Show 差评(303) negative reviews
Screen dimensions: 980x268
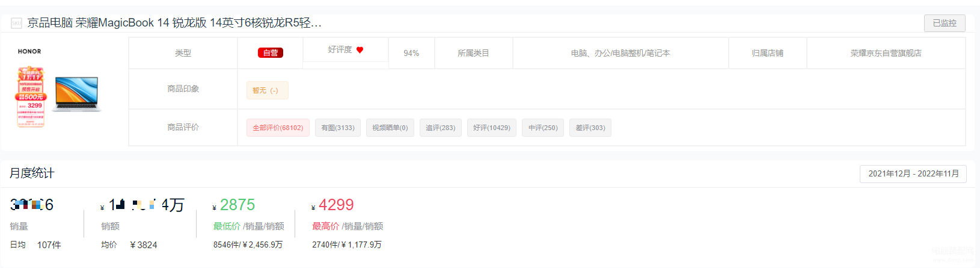point(590,128)
